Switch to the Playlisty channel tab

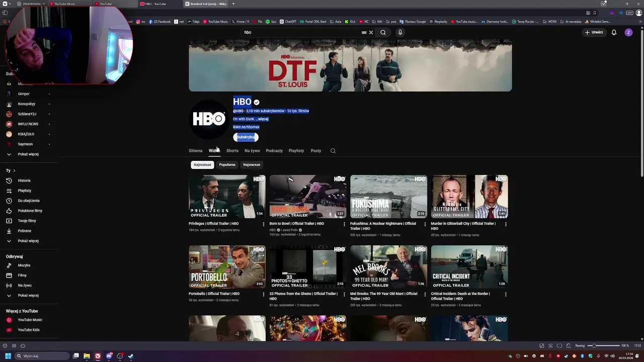[x=296, y=151]
